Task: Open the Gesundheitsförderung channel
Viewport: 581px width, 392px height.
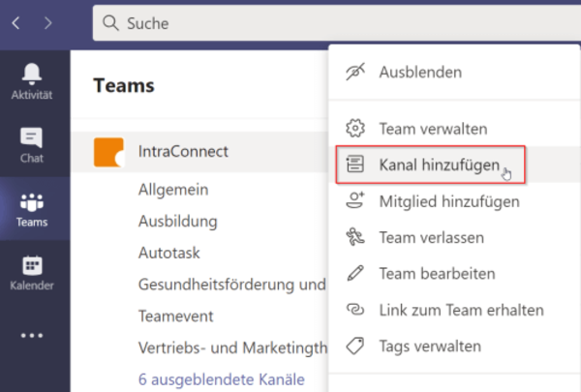Action: [x=232, y=285]
